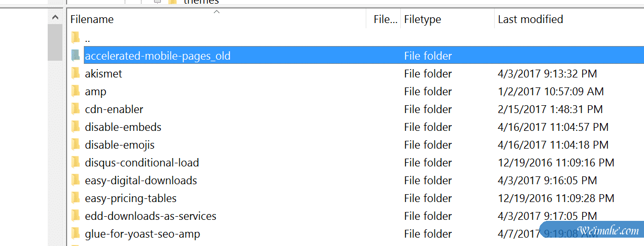The width and height of the screenshot is (644, 246).
Task: Select the accelerated-mobile-pages_old folder name
Action: tap(158, 56)
